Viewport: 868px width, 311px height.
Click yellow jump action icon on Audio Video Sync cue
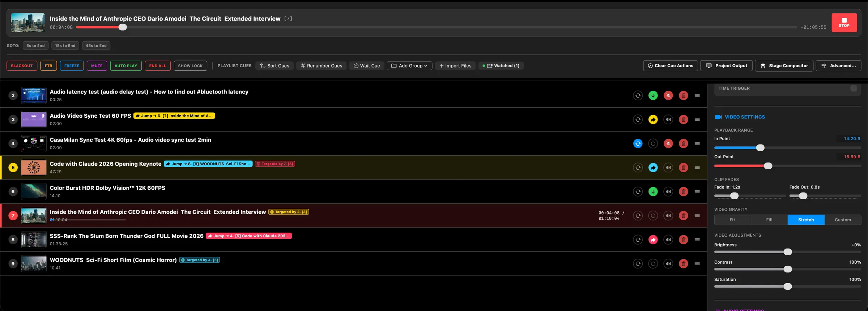click(x=653, y=120)
